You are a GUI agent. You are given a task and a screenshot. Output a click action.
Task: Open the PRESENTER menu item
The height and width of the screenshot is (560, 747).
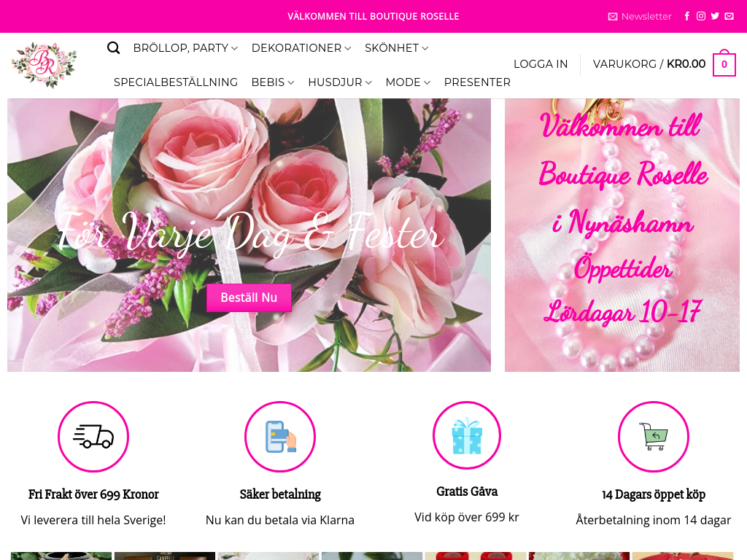pos(477,82)
